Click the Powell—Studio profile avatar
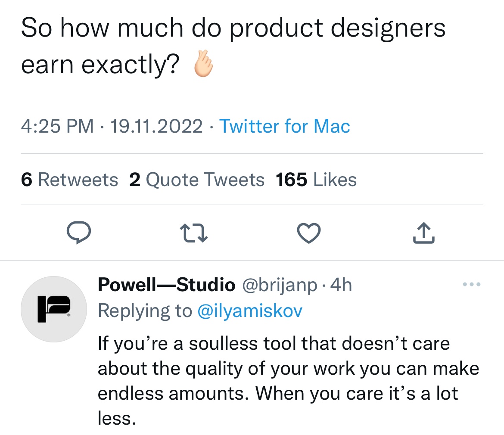The width and height of the screenshot is (504, 435). (54, 309)
